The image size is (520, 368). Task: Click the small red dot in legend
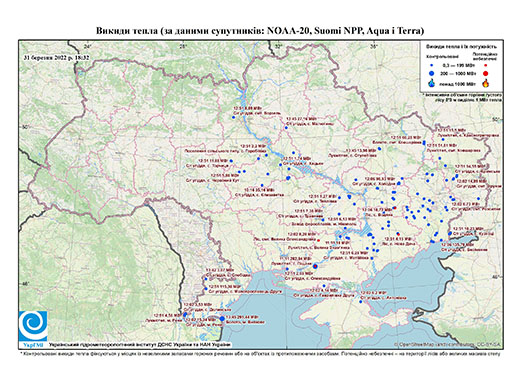pyautogui.click(x=486, y=65)
